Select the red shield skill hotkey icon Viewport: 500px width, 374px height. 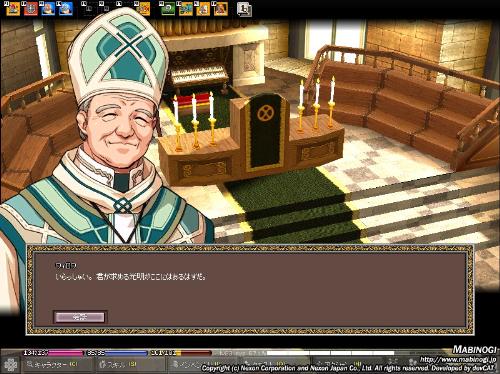pos(31,9)
